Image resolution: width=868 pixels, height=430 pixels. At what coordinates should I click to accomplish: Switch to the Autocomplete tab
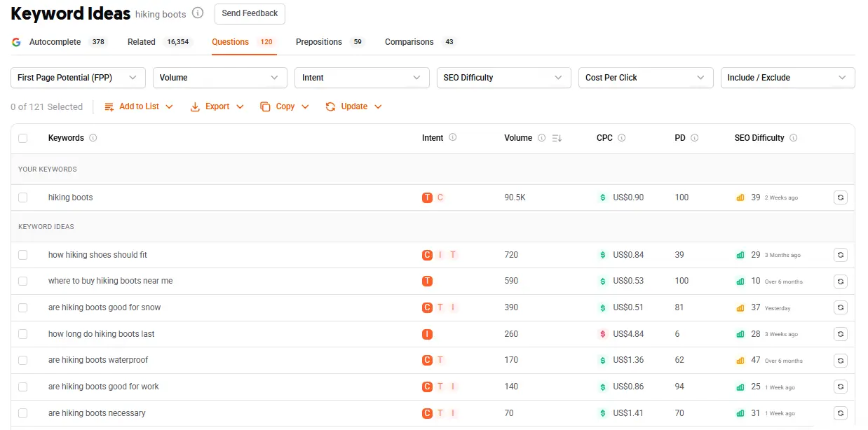tap(60, 42)
